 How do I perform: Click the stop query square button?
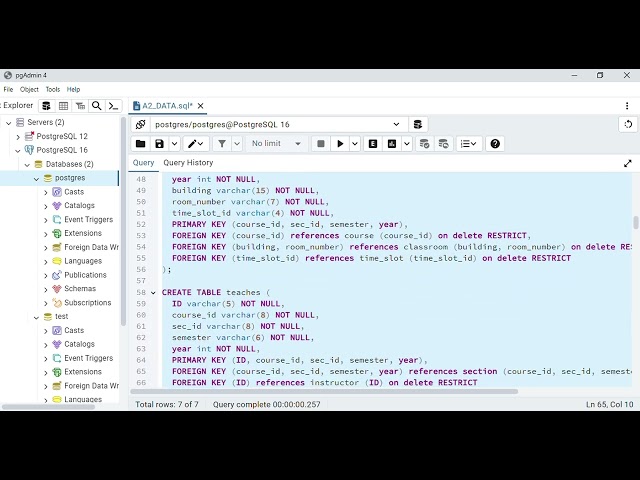(321, 144)
